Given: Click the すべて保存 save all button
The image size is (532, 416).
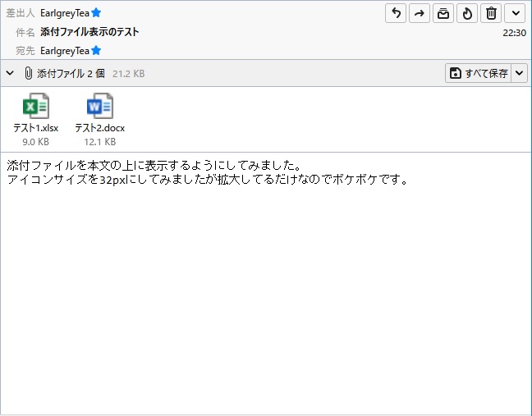Looking at the screenshot, I should click(479, 73).
